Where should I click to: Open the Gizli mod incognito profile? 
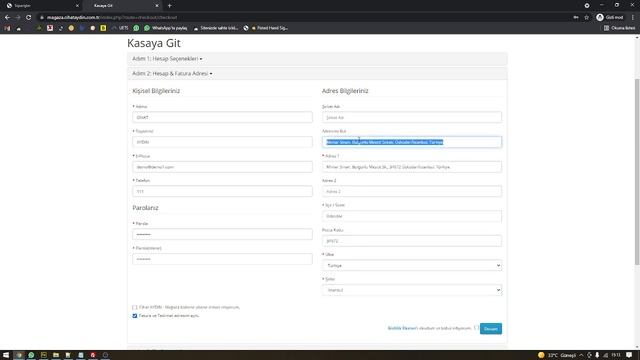pyautogui.click(x=610, y=18)
